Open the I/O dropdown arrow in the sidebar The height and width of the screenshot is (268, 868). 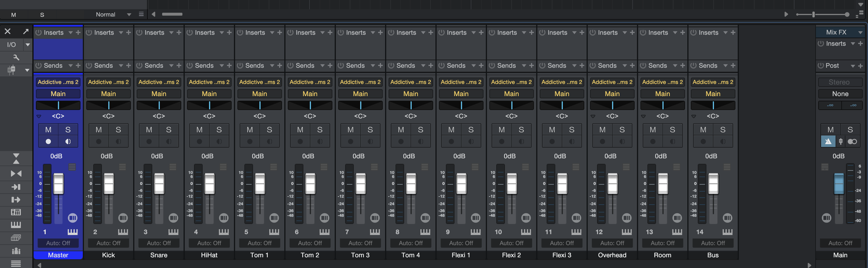(28, 45)
